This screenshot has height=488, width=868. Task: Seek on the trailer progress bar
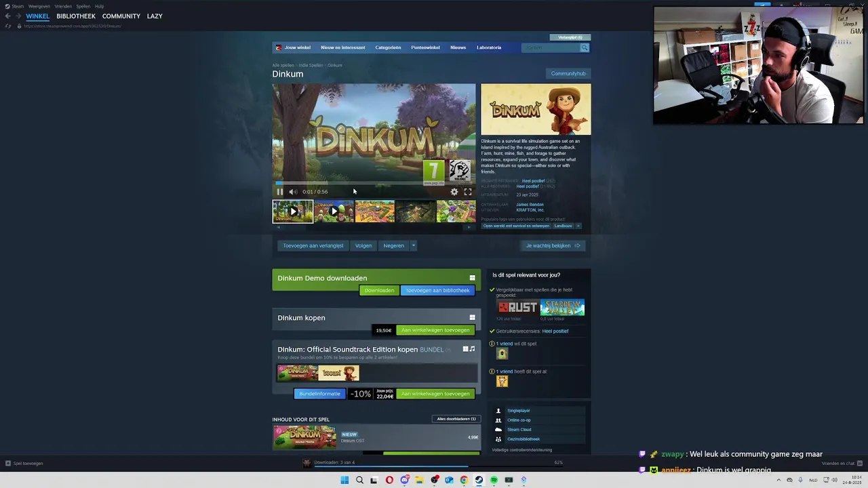374,183
